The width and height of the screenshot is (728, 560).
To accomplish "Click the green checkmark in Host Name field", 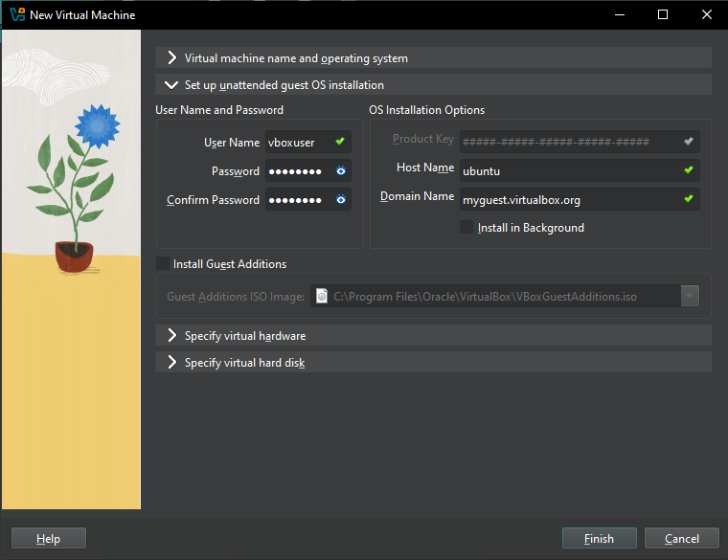I will (688, 170).
